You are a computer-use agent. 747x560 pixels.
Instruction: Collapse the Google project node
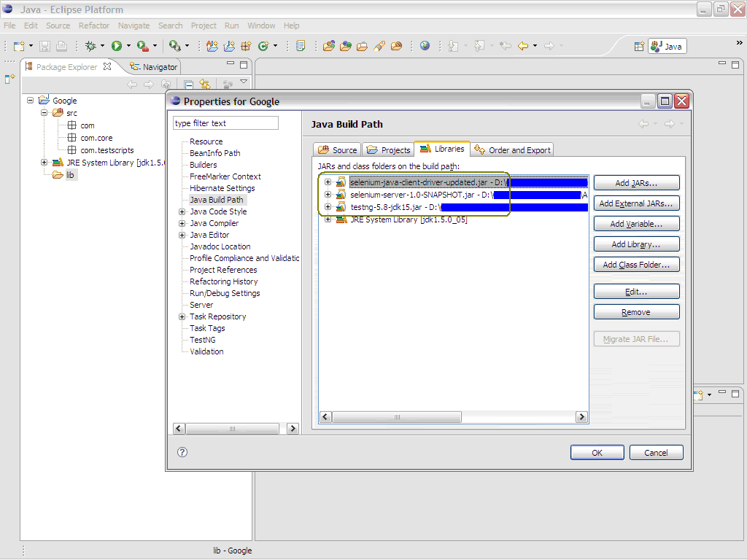[31, 101]
